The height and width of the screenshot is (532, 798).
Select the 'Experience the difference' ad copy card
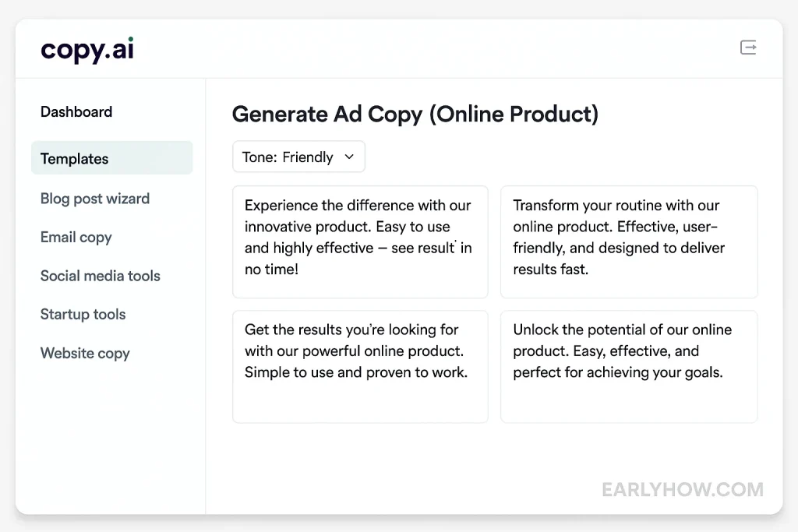click(x=360, y=241)
